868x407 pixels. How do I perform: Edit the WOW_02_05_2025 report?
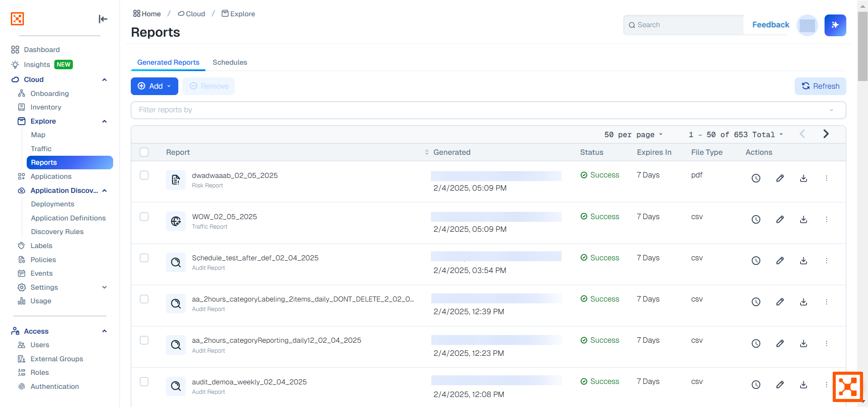coord(780,220)
